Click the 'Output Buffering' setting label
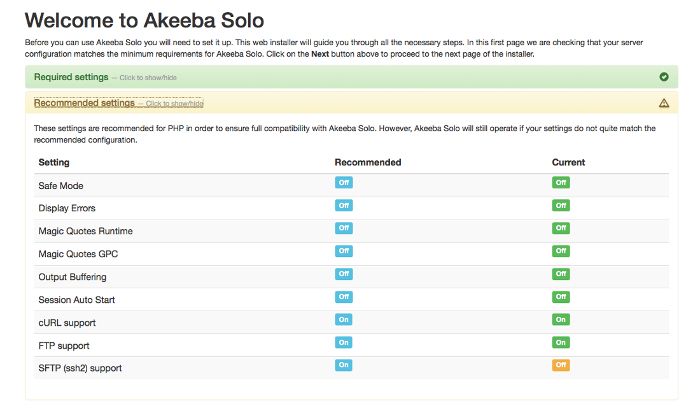Image resolution: width=700 pixels, height=420 pixels. pyautogui.click(x=72, y=277)
